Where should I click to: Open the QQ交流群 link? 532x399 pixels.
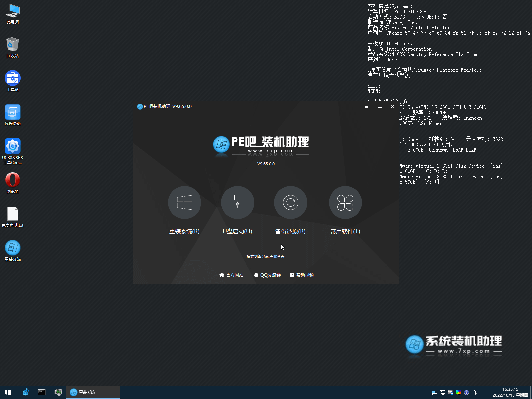click(267, 275)
